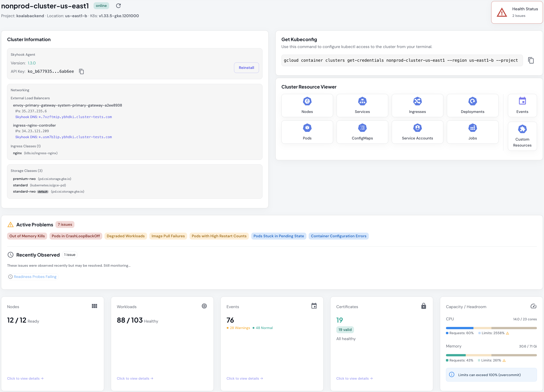The height and width of the screenshot is (392, 544).
Task: Open Jobs in the resource viewer
Action: pyautogui.click(x=472, y=132)
